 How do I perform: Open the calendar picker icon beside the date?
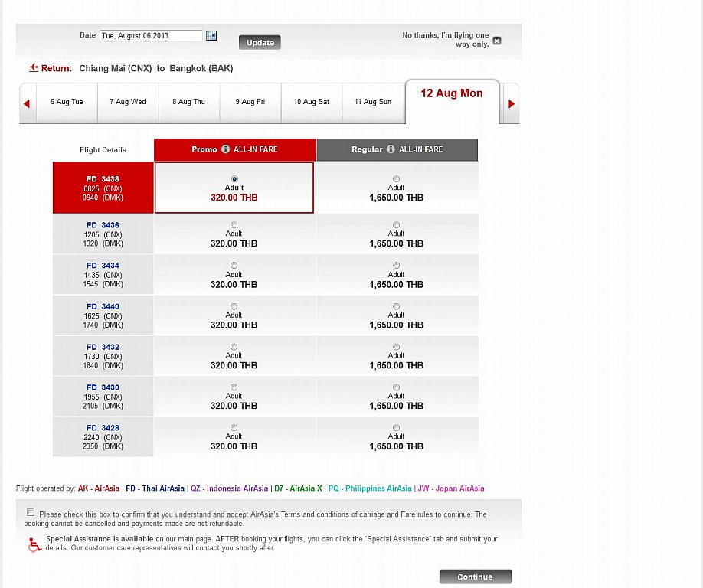tap(211, 35)
